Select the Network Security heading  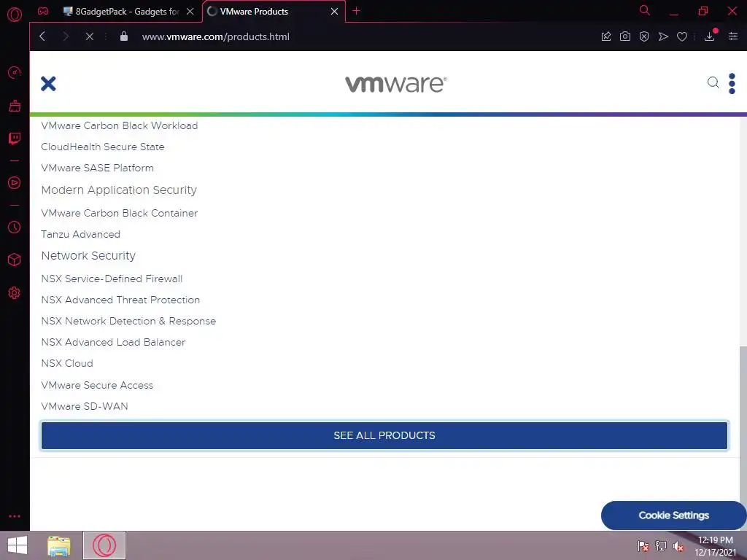[88, 256]
